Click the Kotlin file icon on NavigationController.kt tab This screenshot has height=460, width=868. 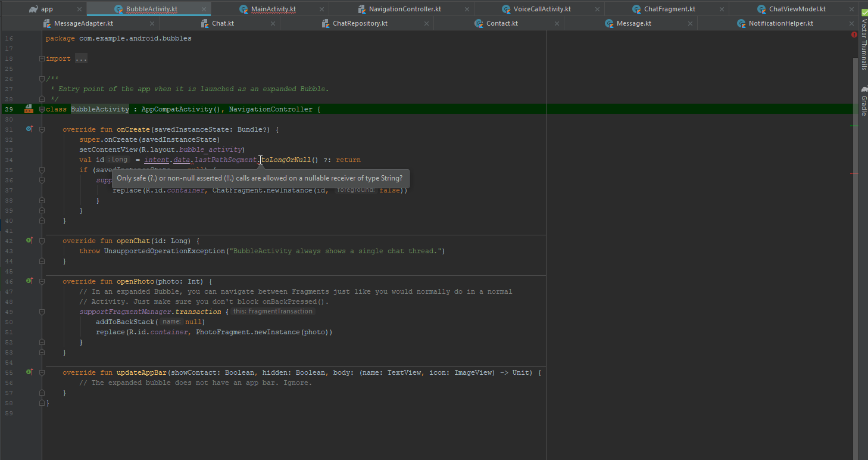361,9
